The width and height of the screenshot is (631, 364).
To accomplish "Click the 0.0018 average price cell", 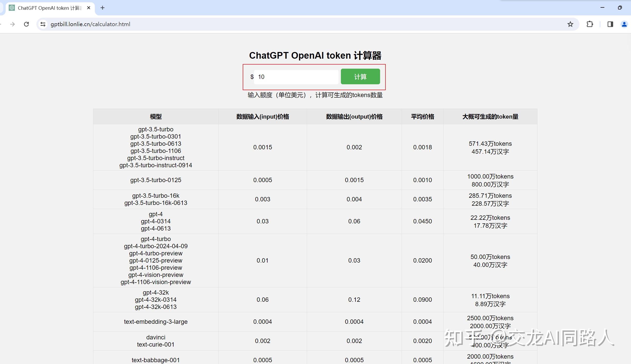I will pyautogui.click(x=423, y=147).
